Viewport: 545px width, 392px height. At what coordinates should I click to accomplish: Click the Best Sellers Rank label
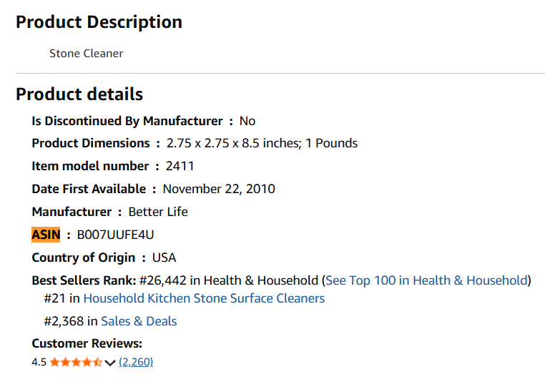(84, 280)
